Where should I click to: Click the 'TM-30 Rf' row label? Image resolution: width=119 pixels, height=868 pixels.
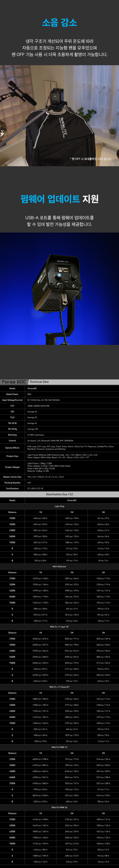point(12,423)
